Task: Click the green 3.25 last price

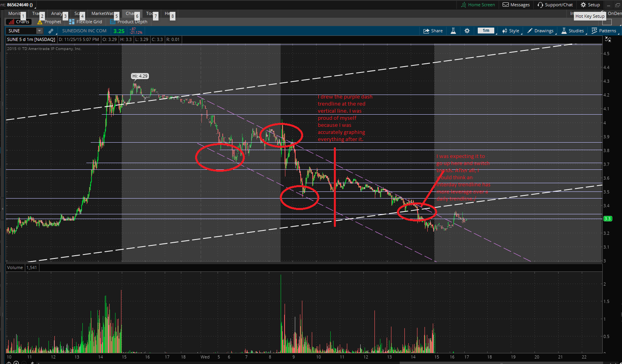Action: pos(119,31)
